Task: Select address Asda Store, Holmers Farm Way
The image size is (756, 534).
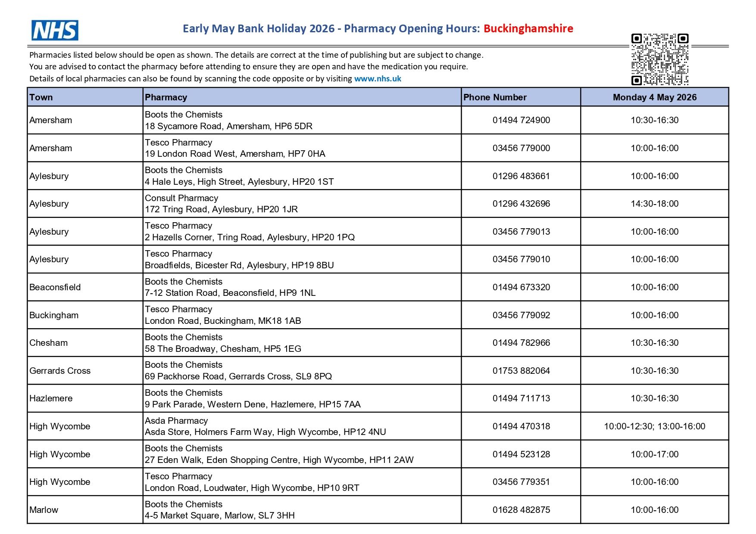Action: (x=266, y=432)
